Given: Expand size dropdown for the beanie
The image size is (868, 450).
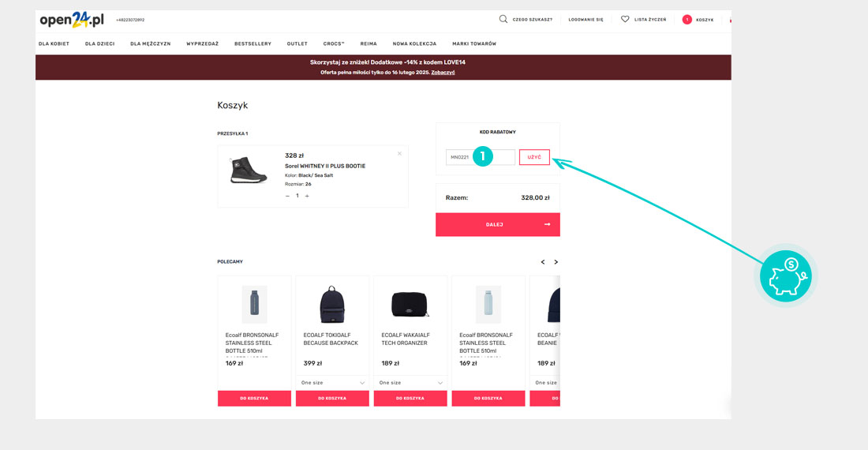Looking at the screenshot, I should click(x=545, y=382).
